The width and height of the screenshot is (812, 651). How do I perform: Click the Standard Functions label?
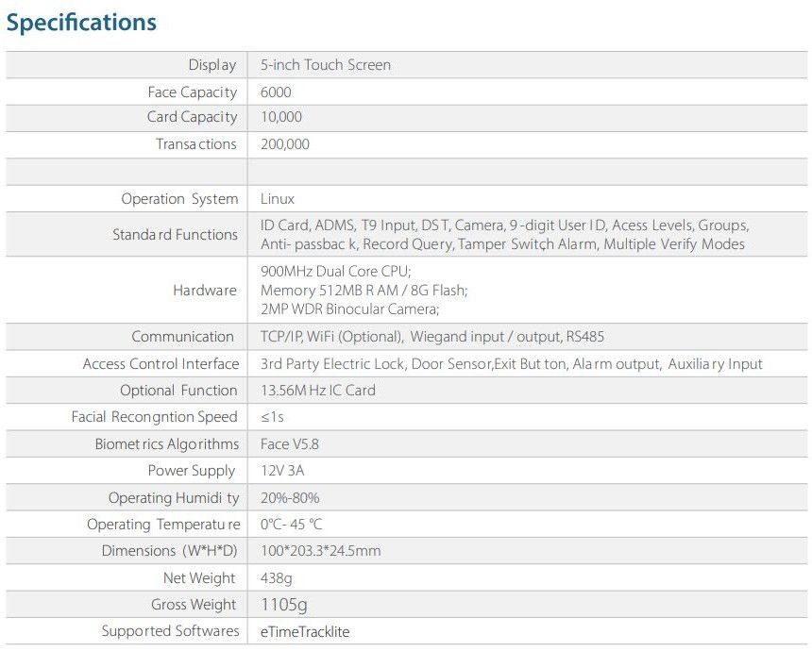coord(175,234)
